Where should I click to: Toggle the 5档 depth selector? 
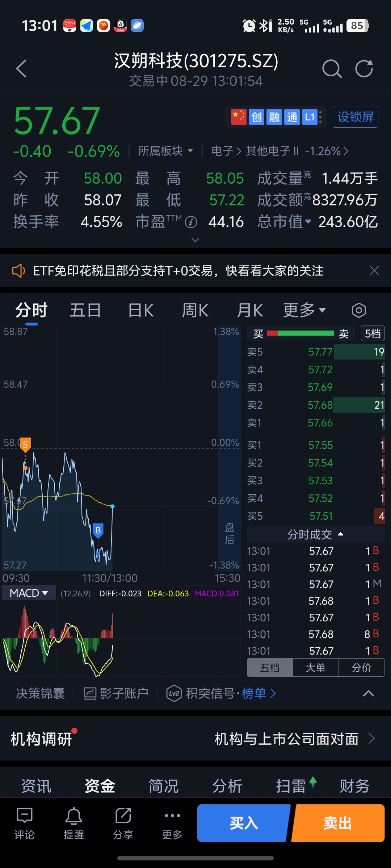click(373, 333)
